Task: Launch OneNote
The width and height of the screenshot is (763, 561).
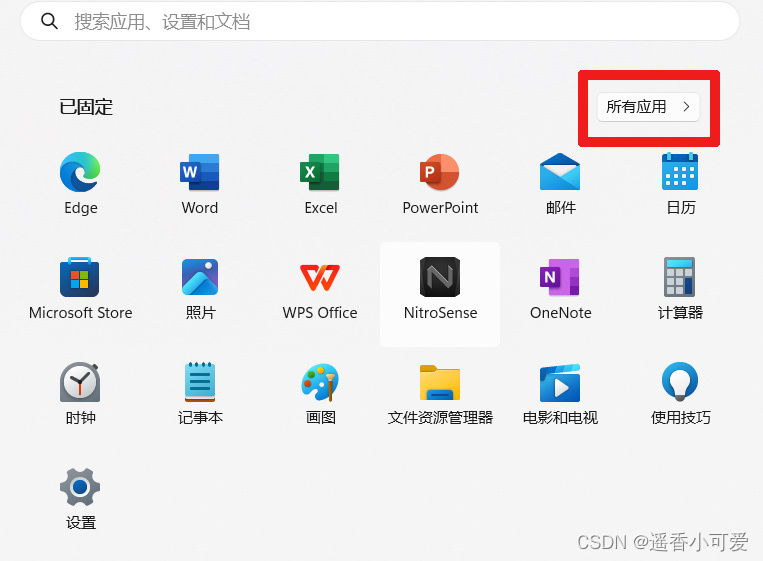Action: (x=560, y=277)
